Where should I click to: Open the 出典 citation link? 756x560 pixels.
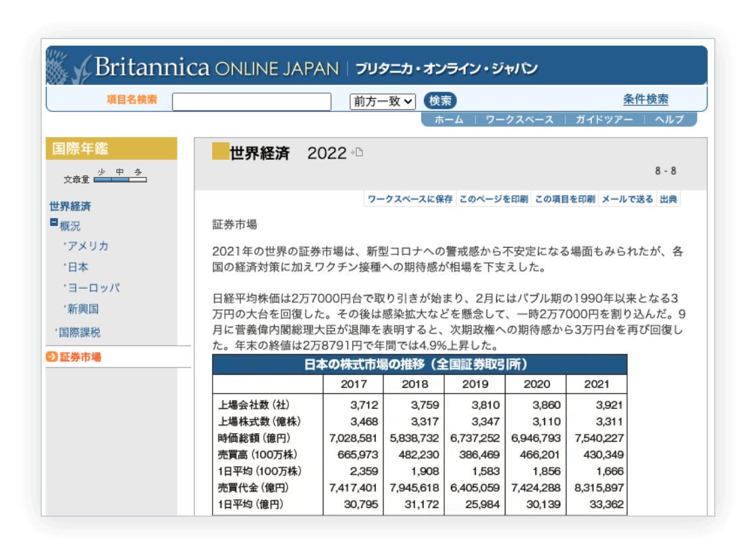[x=668, y=199]
